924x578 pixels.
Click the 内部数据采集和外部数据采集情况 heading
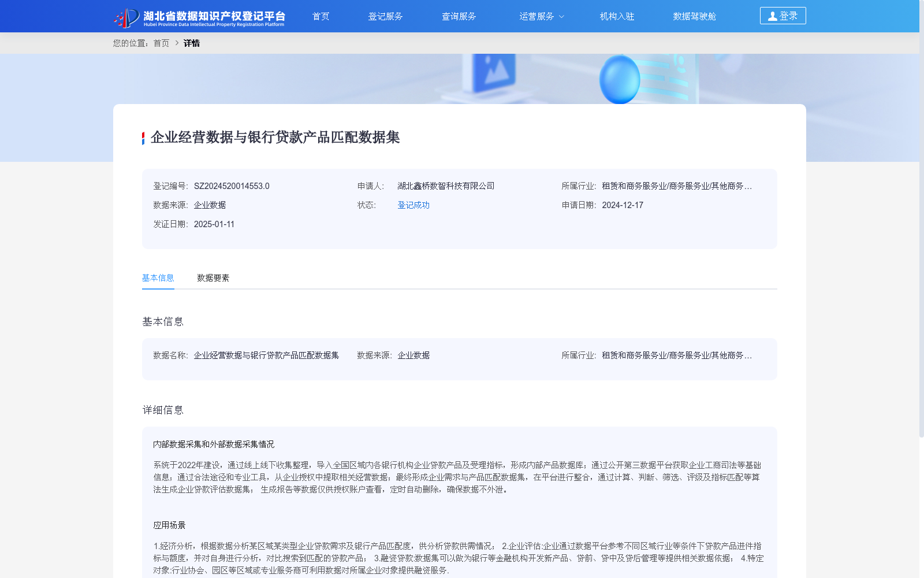click(214, 444)
